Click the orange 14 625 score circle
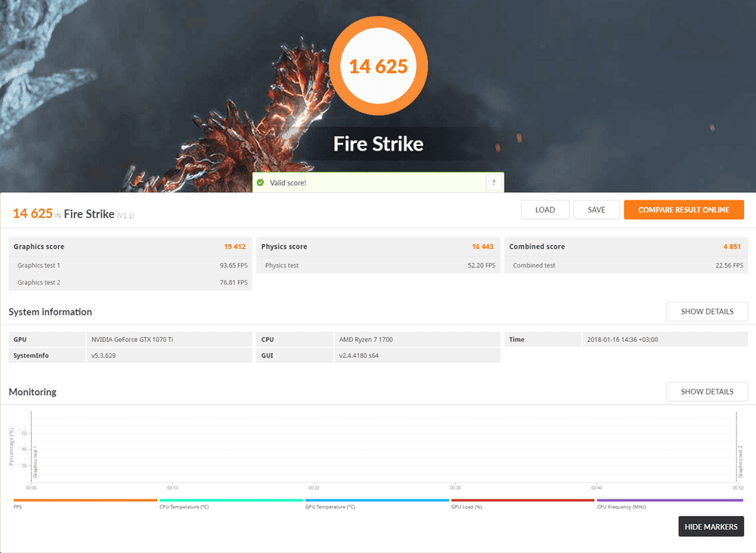 click(x=378, y=66)
